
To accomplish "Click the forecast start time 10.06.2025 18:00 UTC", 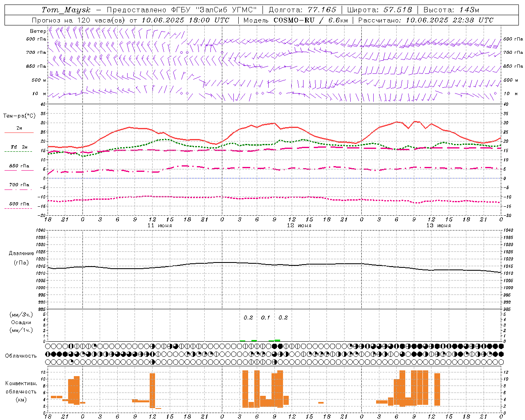I will (185, 20).
